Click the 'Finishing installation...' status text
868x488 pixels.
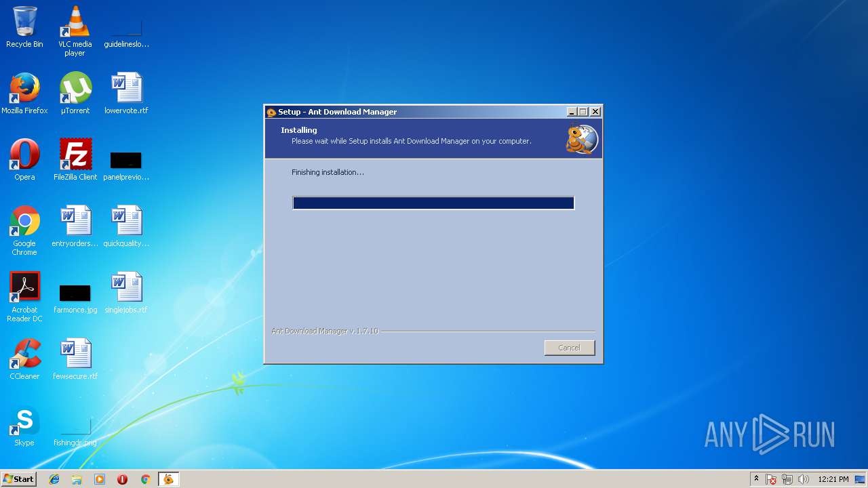[x=328, y=172]
